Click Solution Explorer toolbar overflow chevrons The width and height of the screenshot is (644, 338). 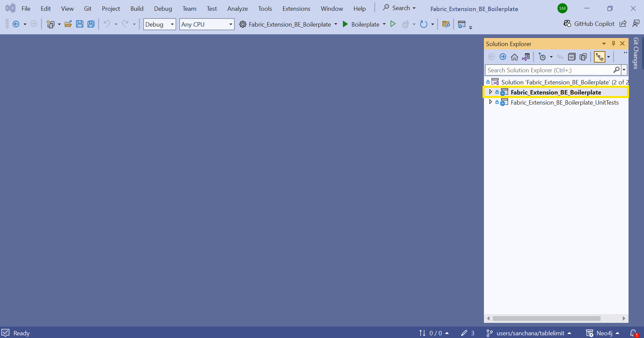[626, 53]
